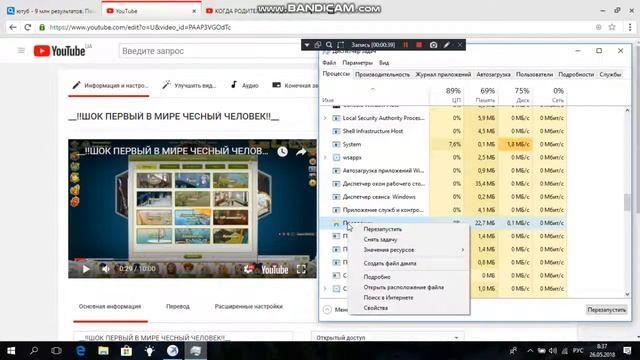Open the YouTube hamburger guide menu
This screenshot has height=360, width=640.
click(x=21, y=51)
